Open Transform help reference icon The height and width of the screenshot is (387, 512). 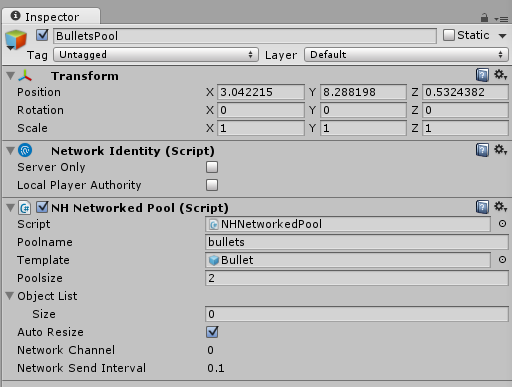click(x=482, y=75)
